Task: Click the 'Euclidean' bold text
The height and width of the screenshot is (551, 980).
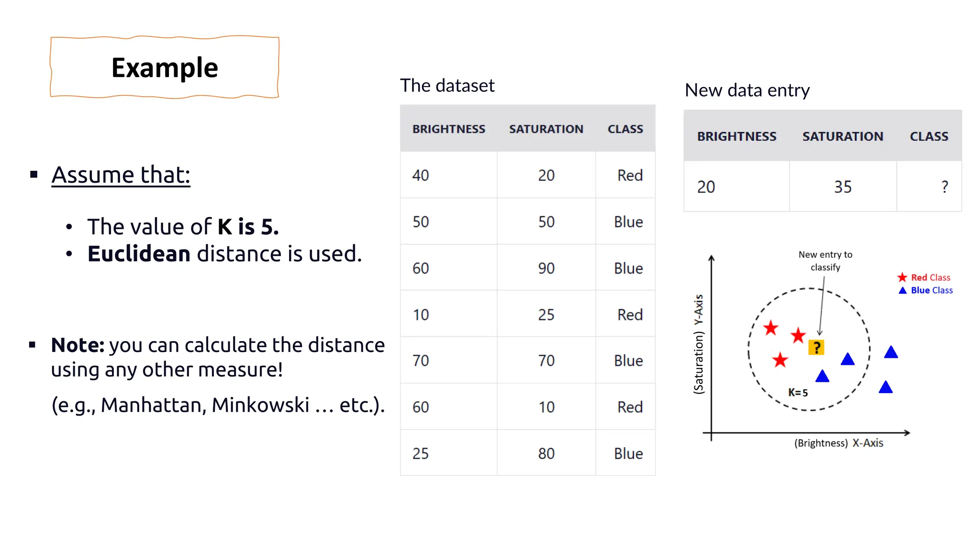Action: [139, 253]
